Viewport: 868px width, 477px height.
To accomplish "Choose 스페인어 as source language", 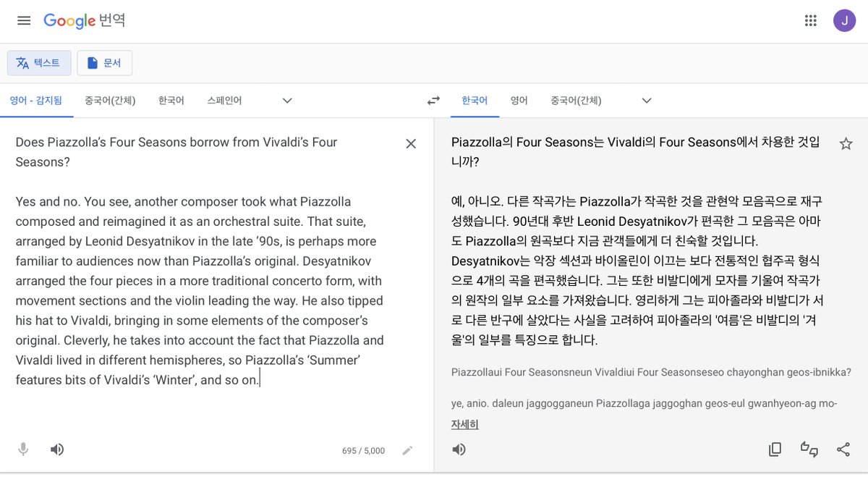I will 224,101.
